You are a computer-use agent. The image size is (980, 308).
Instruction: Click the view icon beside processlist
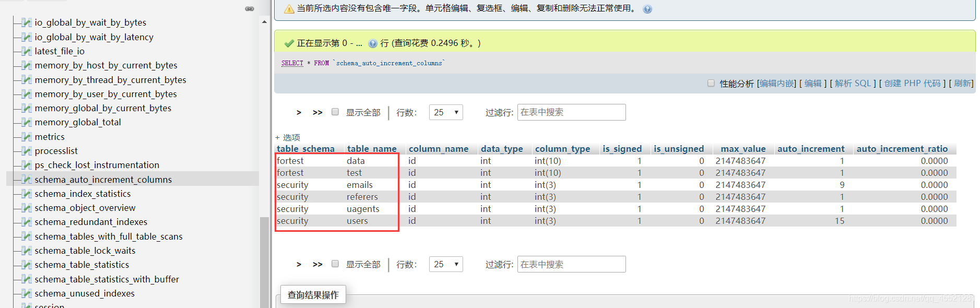click(27, 151)
